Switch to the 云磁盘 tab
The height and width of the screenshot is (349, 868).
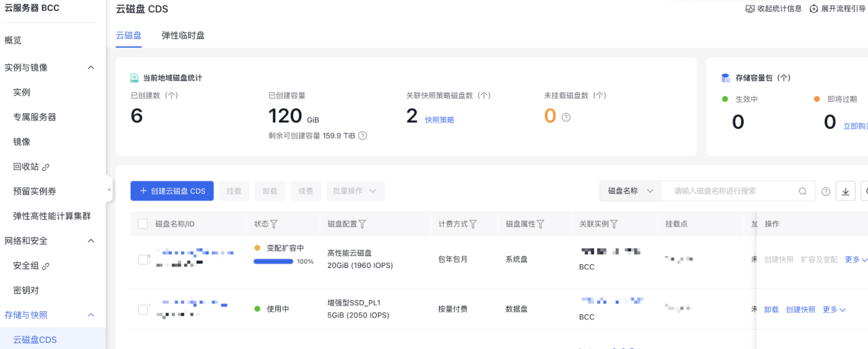tap(128, 35)
